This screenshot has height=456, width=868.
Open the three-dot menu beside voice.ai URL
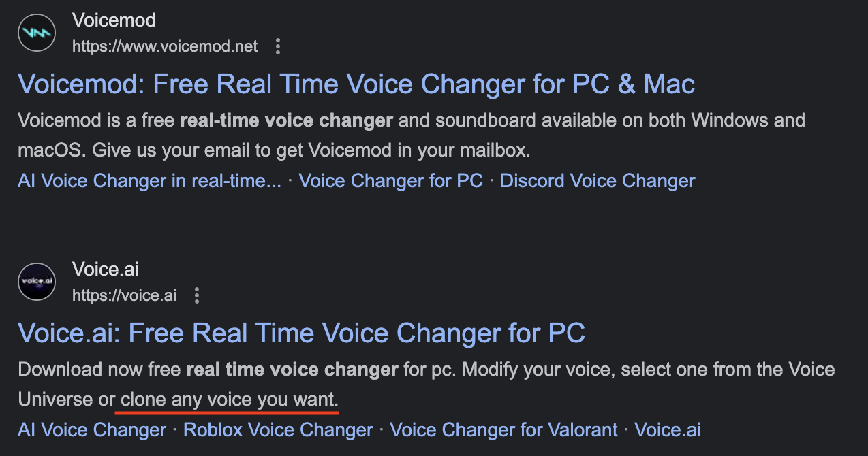pos(197,295)
